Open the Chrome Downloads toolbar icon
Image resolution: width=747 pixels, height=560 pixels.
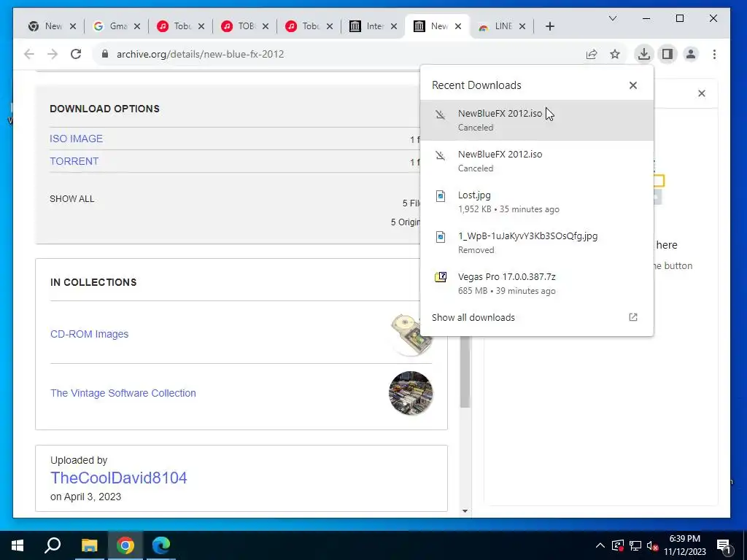click(643, 54)
